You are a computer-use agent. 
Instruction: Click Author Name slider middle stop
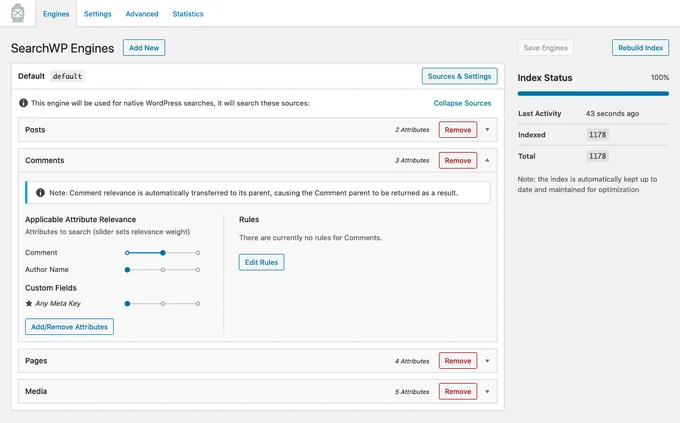(163, 270)
